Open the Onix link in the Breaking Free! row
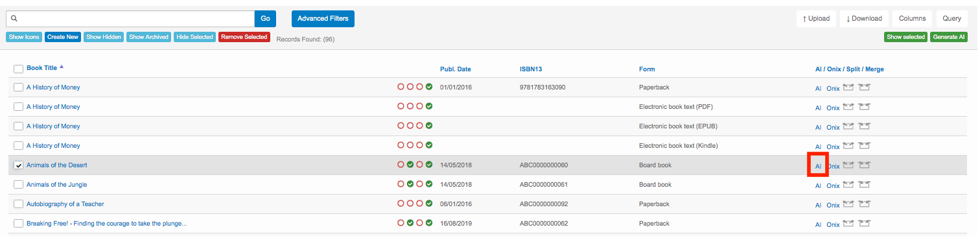Viewport: 980px width, 236px height. click(x=834, y=224)
